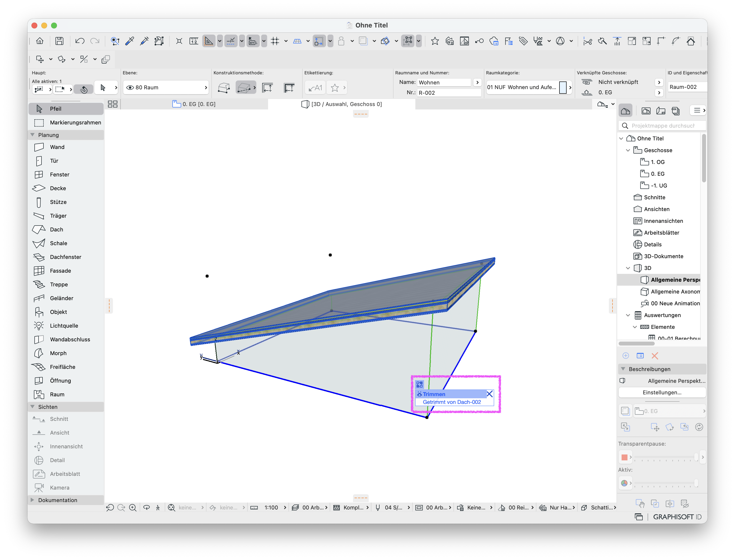735x560 pixels.
Task: Expand the Dokumentation section
Action: pyautogui.click(x=33, y=500)
